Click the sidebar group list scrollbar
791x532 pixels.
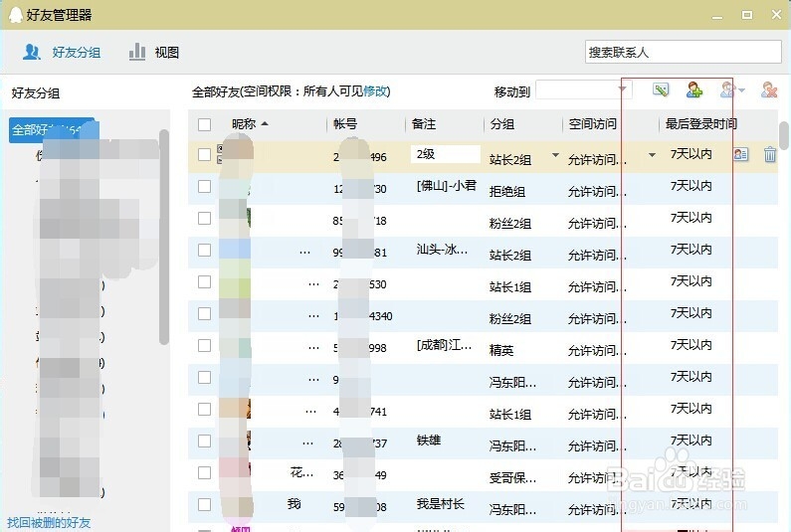[163, 237]
